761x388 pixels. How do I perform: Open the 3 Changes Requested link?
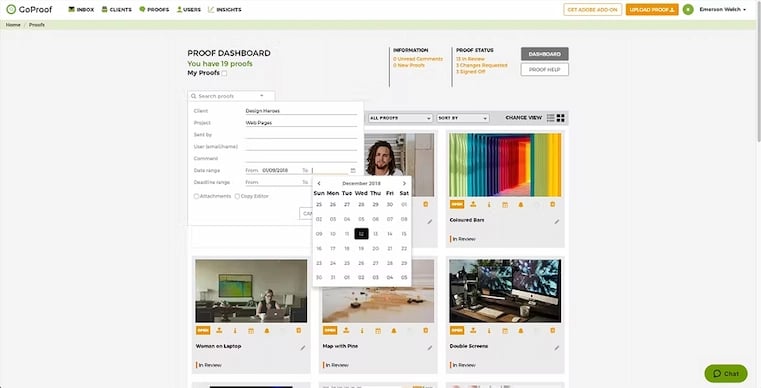click(x=481, y=65)
